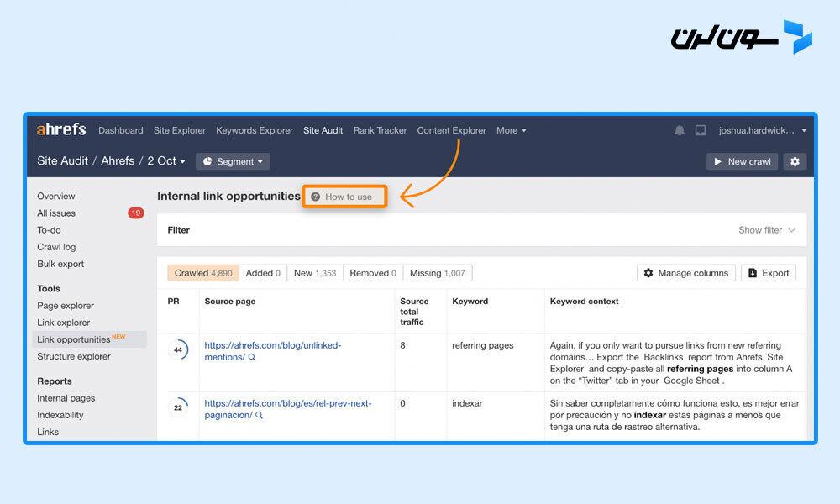Click the ahrefs logo
This screenshot has width=840, height=504.
pos(61,129)
